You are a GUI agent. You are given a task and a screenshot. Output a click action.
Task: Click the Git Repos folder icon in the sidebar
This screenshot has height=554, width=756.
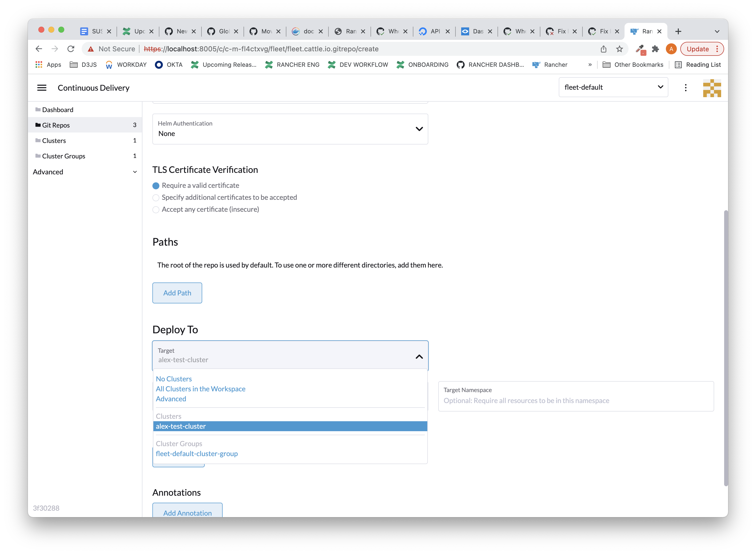tap(38, 125)
